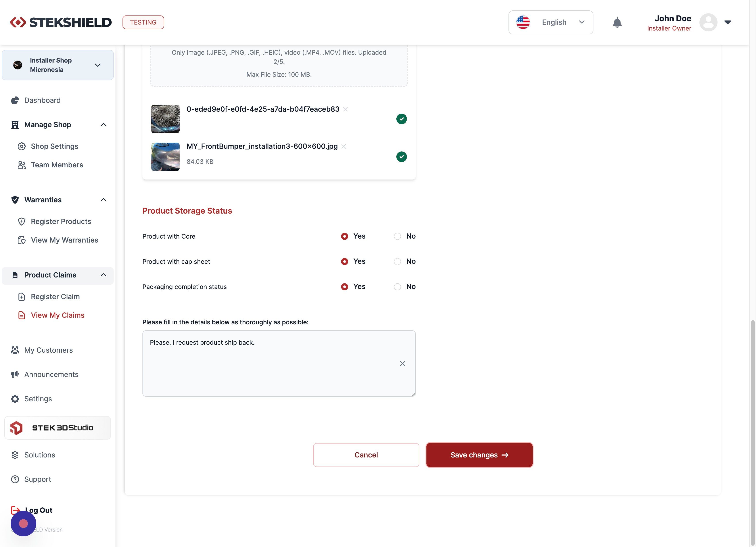Click the user avatar icon
Image resolution: width=756 pixels, height=547 pixels.
click(708, 22)
